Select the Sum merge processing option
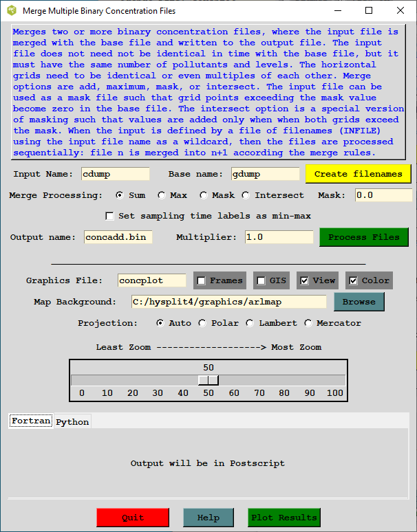Image resolution: width=417 pixels, height=532 pixels. 120,195
